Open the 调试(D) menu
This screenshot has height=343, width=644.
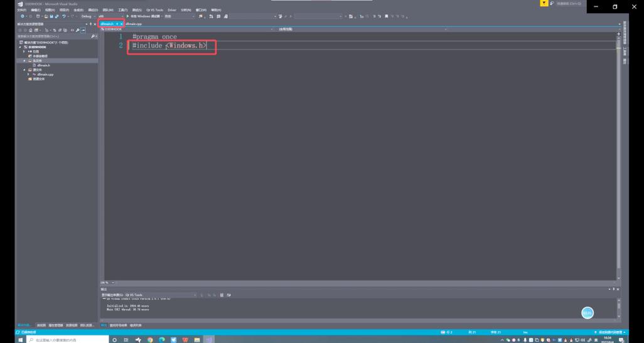[94, 10]
